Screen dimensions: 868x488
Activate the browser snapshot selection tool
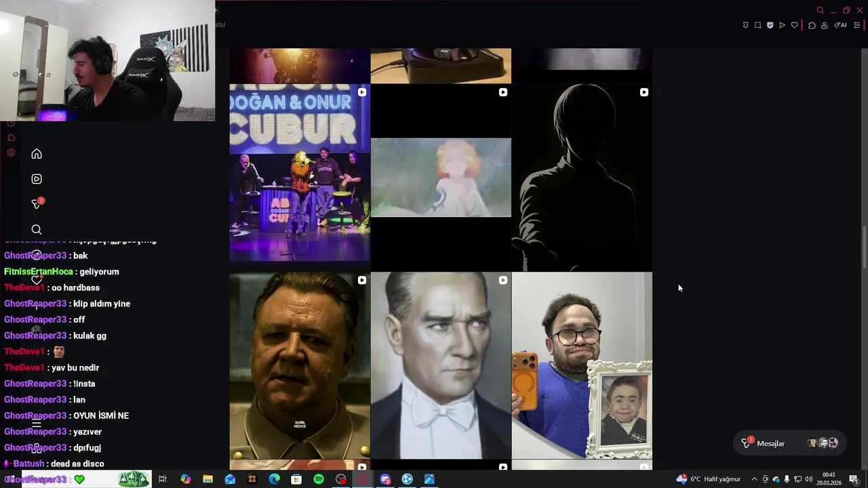pyautogui.click(x=757, y=25)
